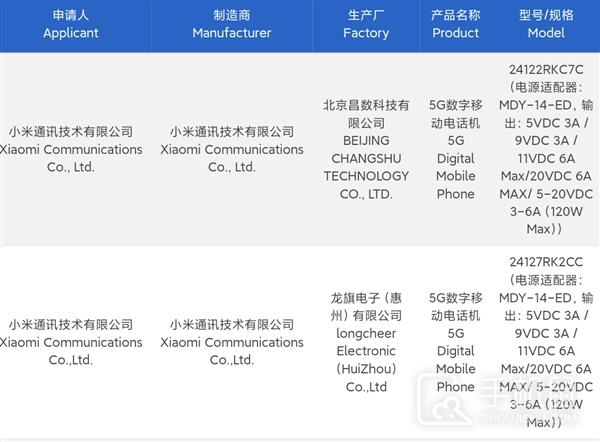
Task: Click the Model column header
Action: (546, 24)
